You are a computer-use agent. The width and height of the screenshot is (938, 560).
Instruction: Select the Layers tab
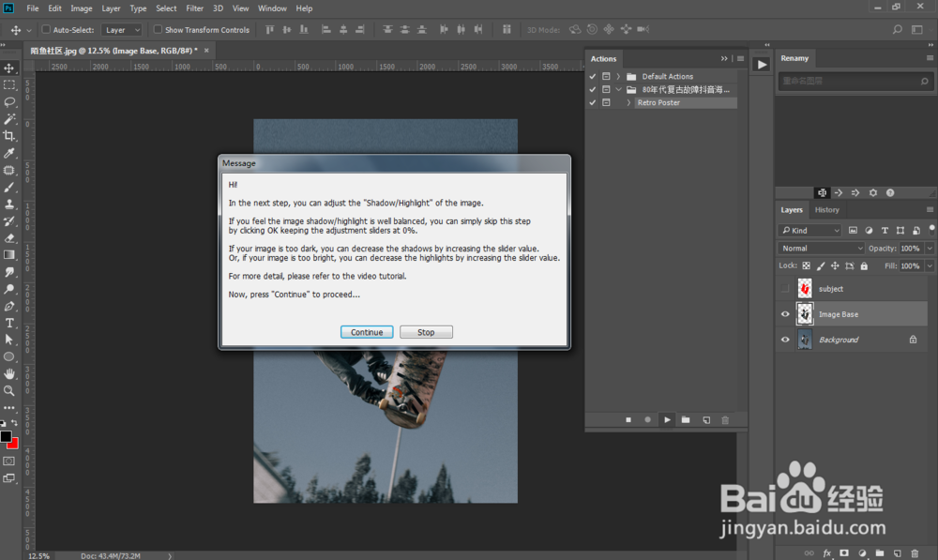[x=792, y=210]
